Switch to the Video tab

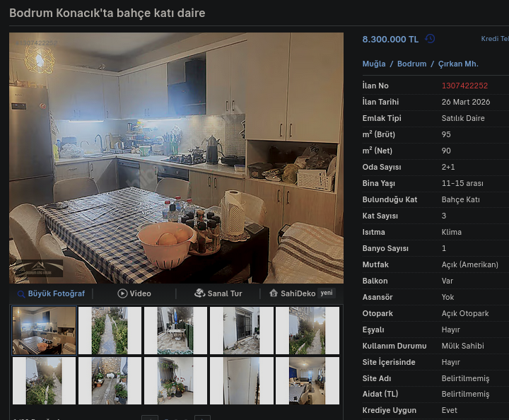134,293
